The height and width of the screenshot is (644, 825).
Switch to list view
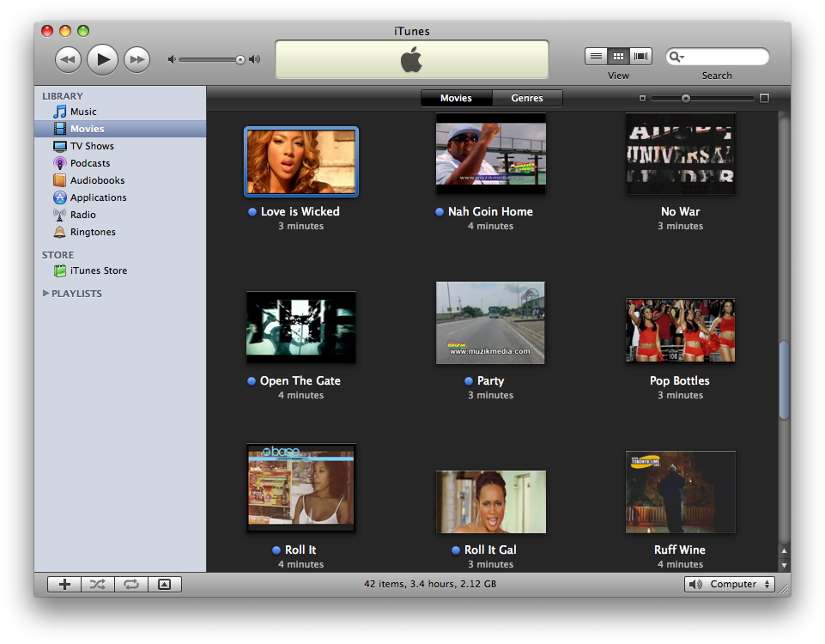coord(596,57)
